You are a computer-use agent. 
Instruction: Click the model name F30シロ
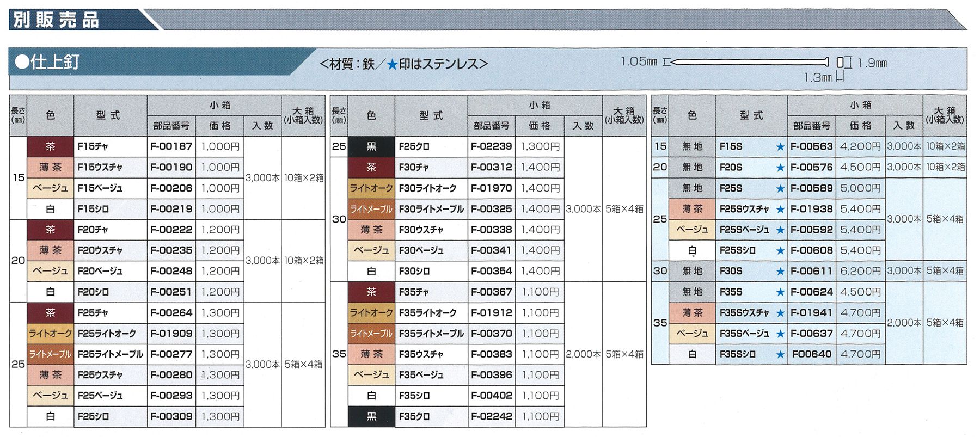pos(414,271)
